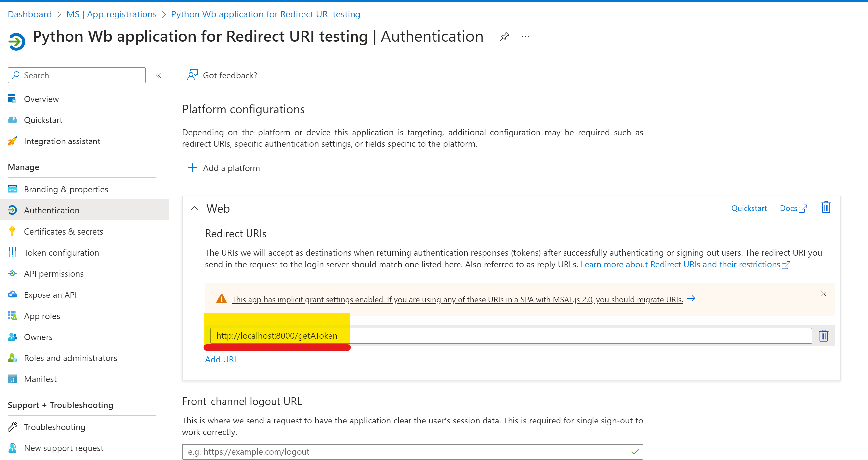Click the Authentication arrow icon in sidebar
The height and width of the screenshot is (460, 868).
point(12,210)
